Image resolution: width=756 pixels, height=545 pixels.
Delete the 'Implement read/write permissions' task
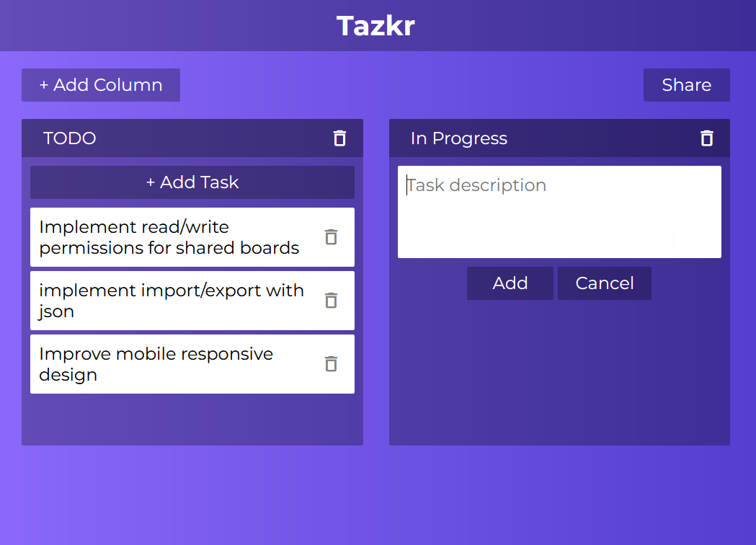tap(331, 236)
